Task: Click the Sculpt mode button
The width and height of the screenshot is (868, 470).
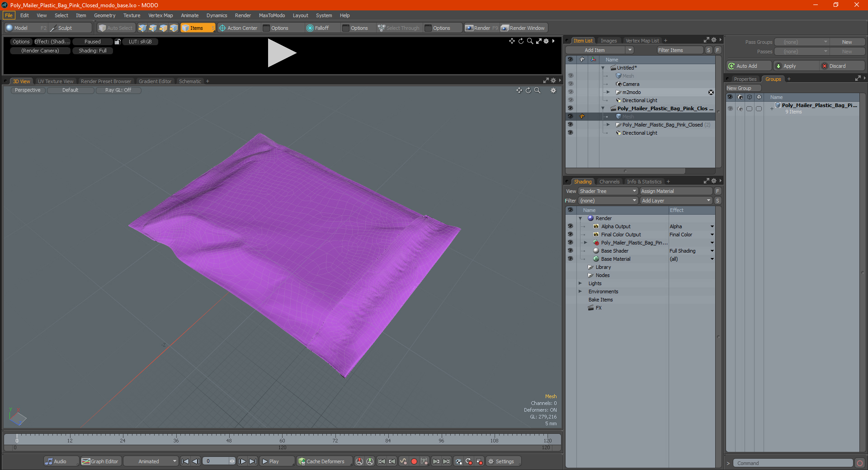Action: [x=70, y=28]
